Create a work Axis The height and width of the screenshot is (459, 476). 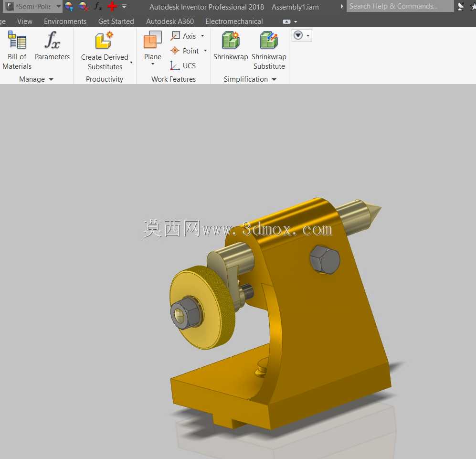(184, 36)
